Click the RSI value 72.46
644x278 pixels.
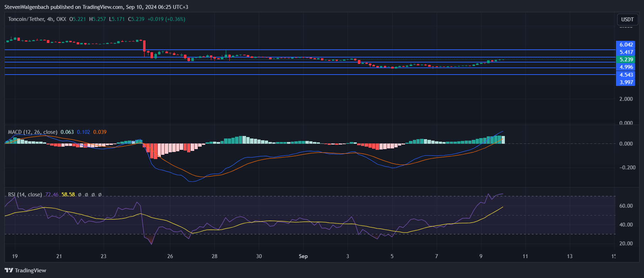[52, 195]
